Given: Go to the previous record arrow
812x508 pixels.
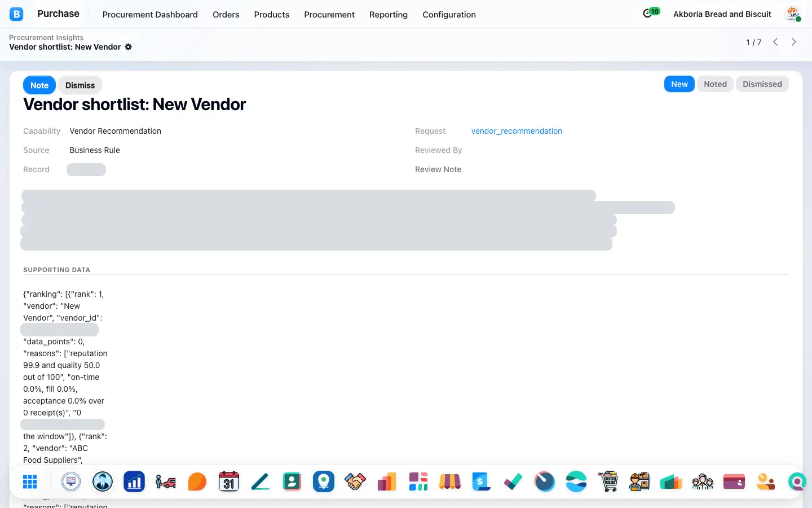Looking at the screenshot, I should click(775, 42).
